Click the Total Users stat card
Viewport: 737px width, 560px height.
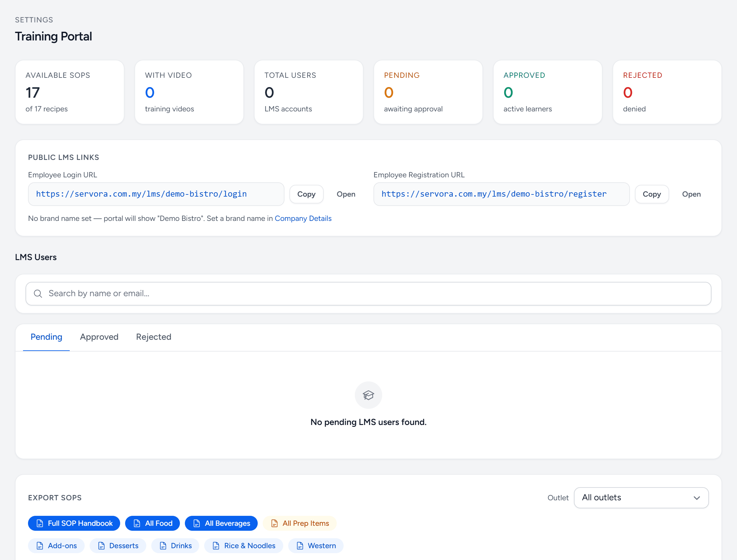click(x=308, y=92)
